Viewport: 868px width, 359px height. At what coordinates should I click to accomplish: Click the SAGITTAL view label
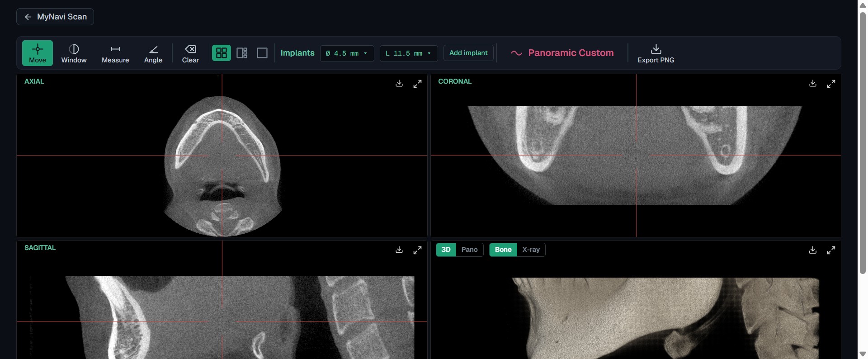tap(40, 248)
